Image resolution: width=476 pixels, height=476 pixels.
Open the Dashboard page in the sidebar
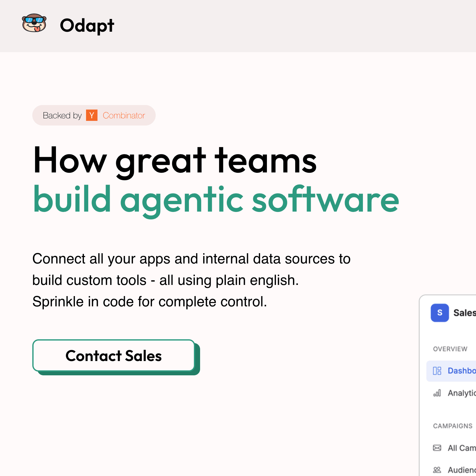tap(457, 371)
